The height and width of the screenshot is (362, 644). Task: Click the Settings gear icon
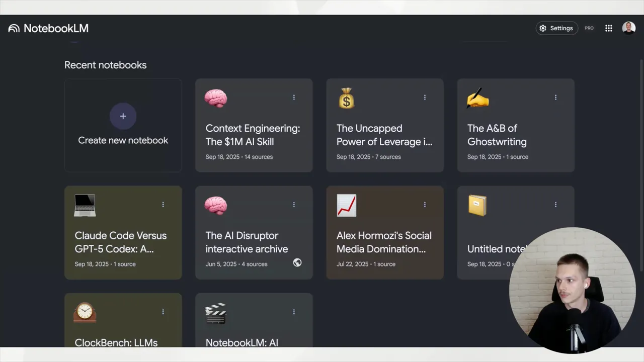coord(543,28)
